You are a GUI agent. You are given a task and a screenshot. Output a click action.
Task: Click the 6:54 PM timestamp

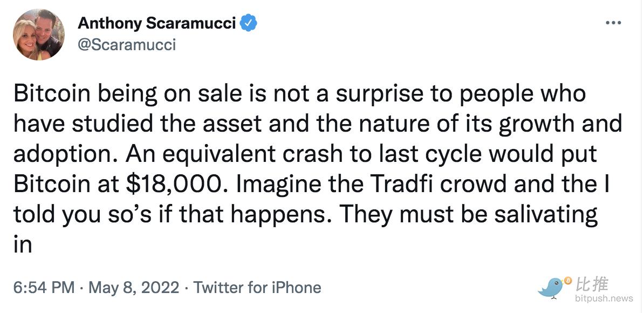click(44, 287)
